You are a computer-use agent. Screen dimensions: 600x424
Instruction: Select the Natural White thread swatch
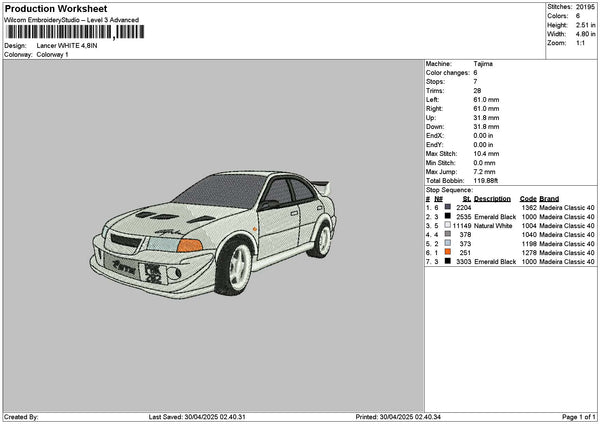pos(447,225)
